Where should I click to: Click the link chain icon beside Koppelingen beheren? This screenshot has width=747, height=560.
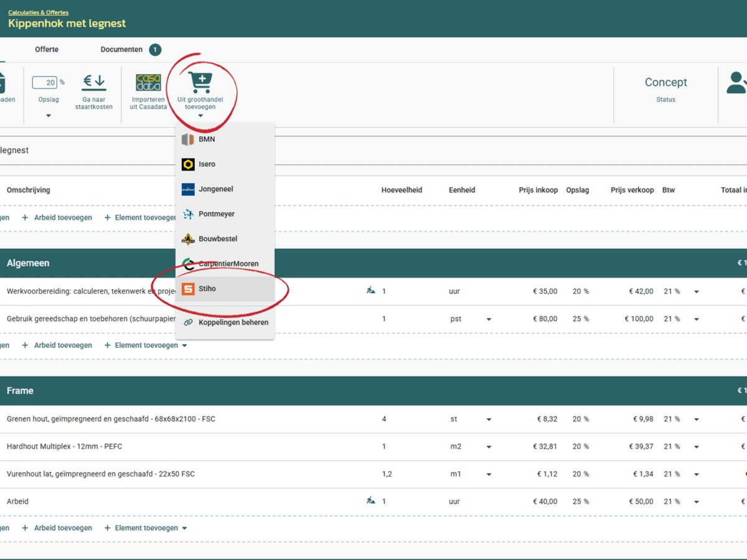coord(188,322)
